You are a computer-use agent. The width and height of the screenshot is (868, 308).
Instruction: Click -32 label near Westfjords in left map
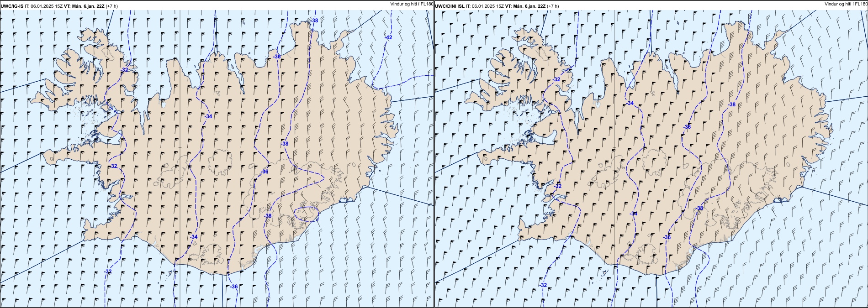[x=124, y=70]
